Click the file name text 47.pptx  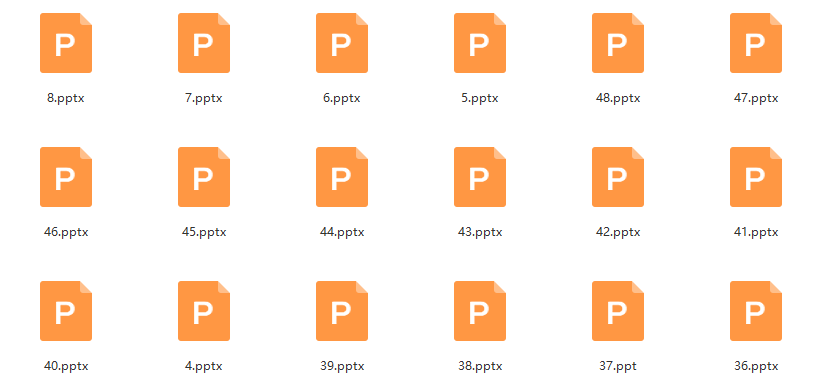[756, 98]
